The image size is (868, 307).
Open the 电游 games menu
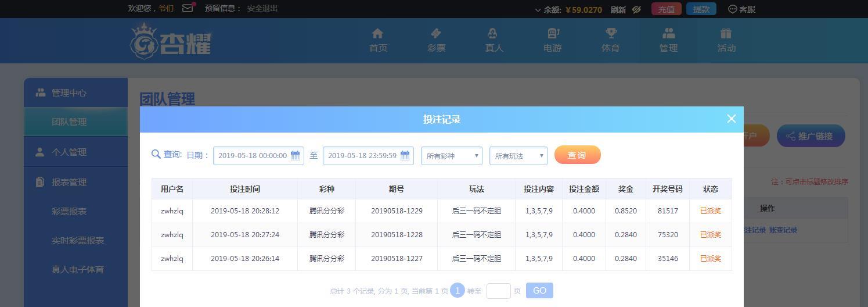[x=552, y=41]
